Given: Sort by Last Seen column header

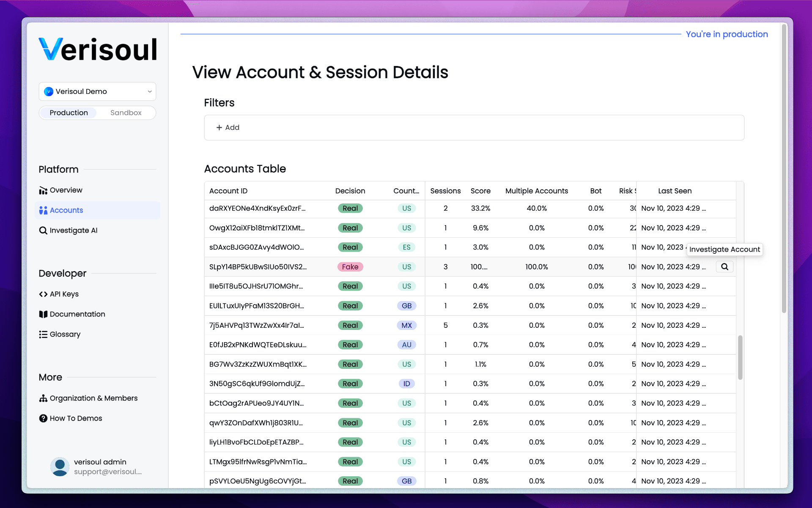Looking at the screenshot, I should [675, 191].
